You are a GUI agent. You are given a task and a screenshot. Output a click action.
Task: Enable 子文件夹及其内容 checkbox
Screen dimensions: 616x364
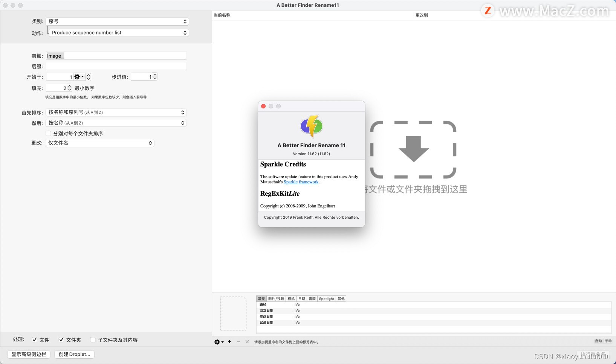pyautogui.click(x=93, y=340)
